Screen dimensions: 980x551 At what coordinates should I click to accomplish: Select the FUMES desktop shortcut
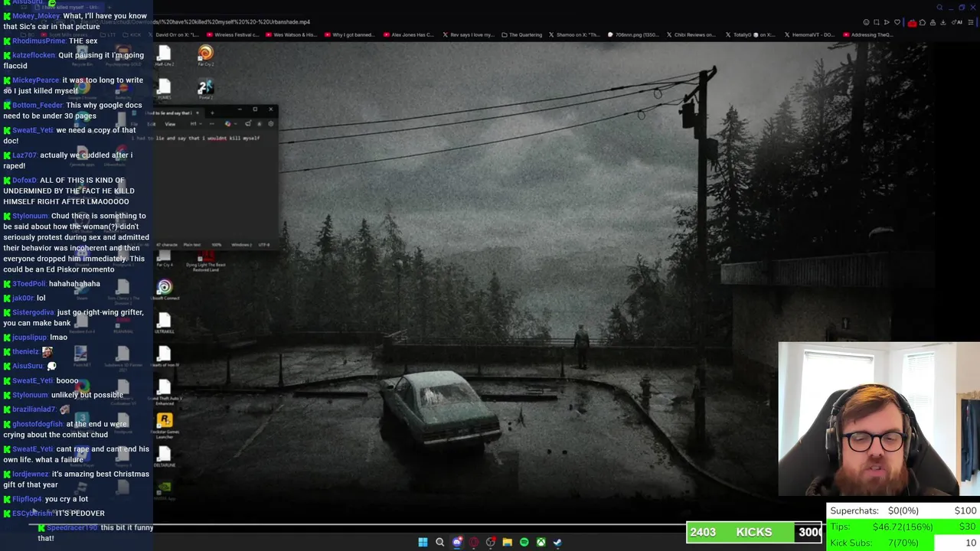pos(164,90)
